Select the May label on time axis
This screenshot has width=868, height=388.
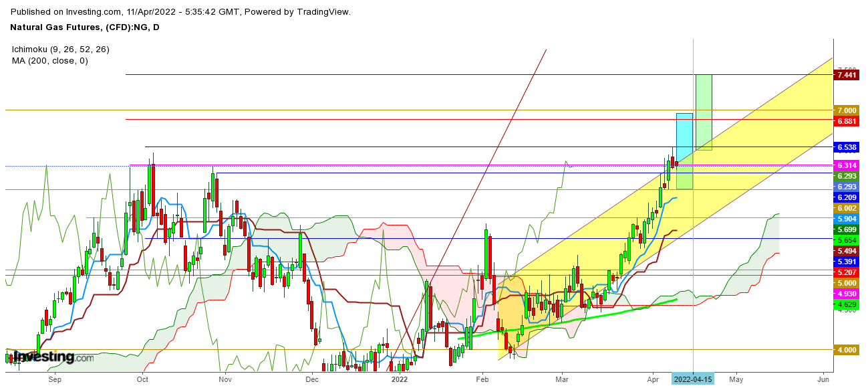736,379
